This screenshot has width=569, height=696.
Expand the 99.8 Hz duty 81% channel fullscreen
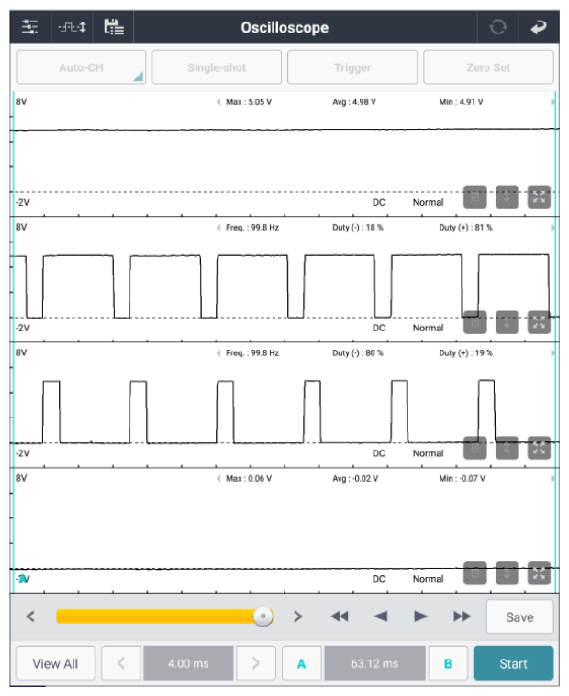click(x=539, y=323)
